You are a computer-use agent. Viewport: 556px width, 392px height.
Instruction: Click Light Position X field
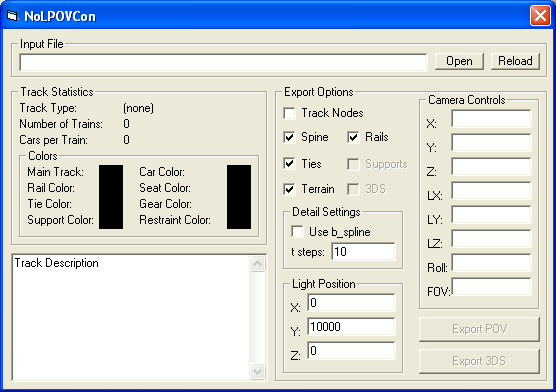(x=351, y=303)
